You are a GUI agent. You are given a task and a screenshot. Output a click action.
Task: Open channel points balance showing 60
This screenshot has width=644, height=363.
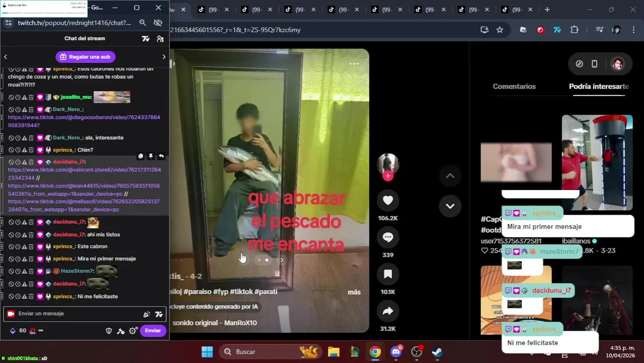click(x=18, y=331)
